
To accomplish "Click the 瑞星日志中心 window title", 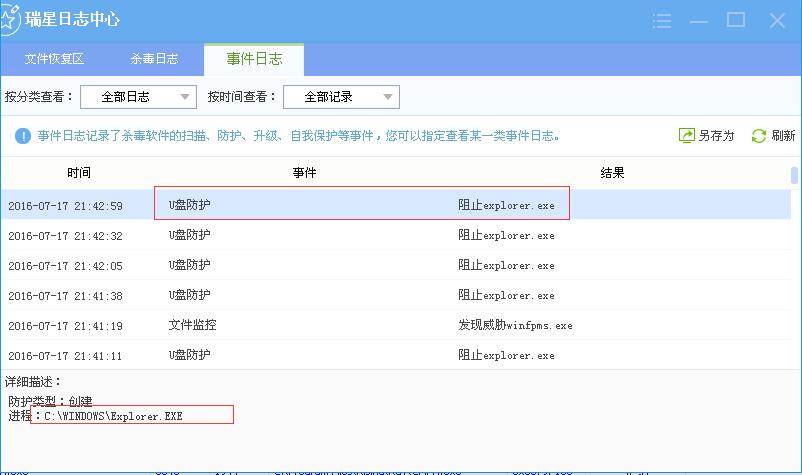I will pos(72,19).
